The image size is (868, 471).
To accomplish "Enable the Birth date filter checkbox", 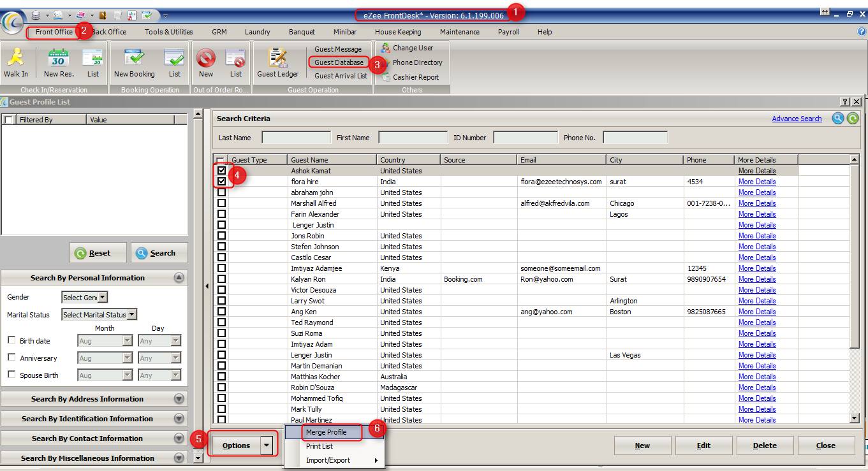I will click(x=11, y=340).
